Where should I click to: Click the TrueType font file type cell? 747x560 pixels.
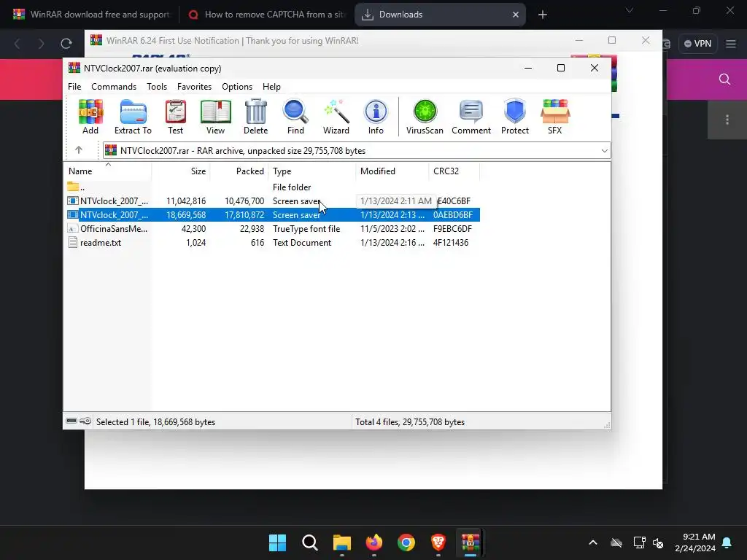click(306, 228)
